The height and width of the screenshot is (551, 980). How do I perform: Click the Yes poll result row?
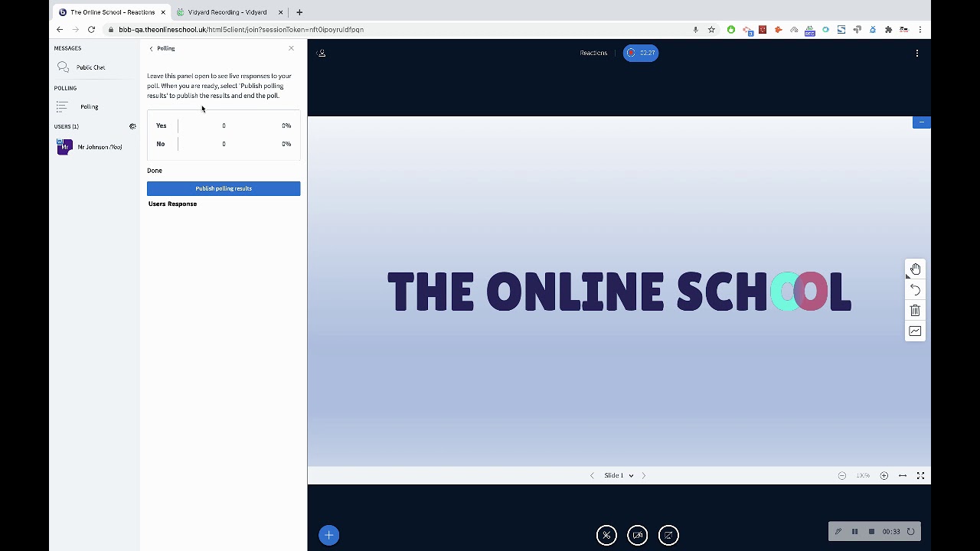(x=224, y=126)
